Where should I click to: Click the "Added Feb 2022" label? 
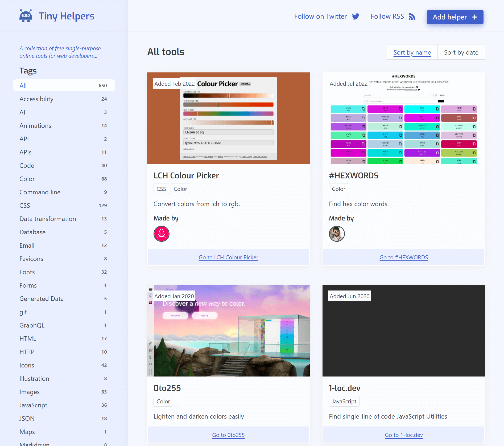(x=175, y=84)
